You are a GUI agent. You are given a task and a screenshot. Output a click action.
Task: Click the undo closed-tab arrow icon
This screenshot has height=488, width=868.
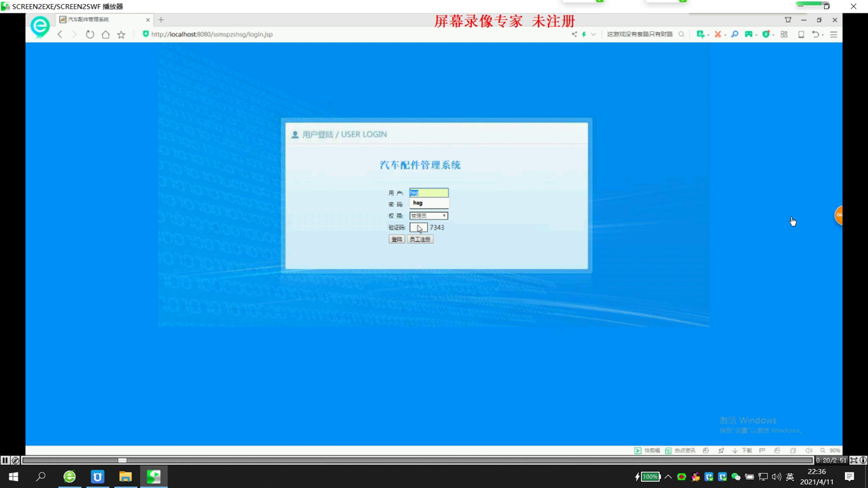click(816, 34)
